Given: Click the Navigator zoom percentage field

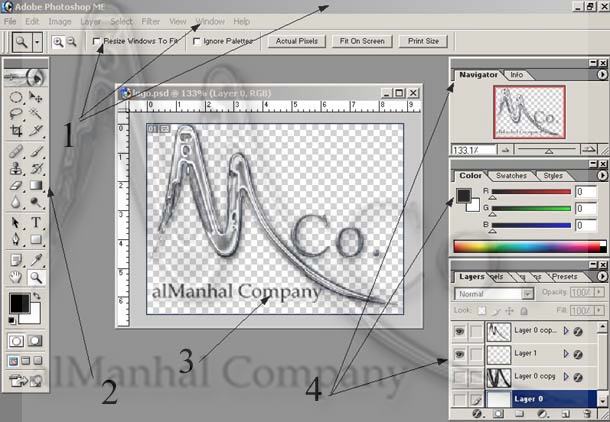Looking at the screenshot, I should pos(474,150).
